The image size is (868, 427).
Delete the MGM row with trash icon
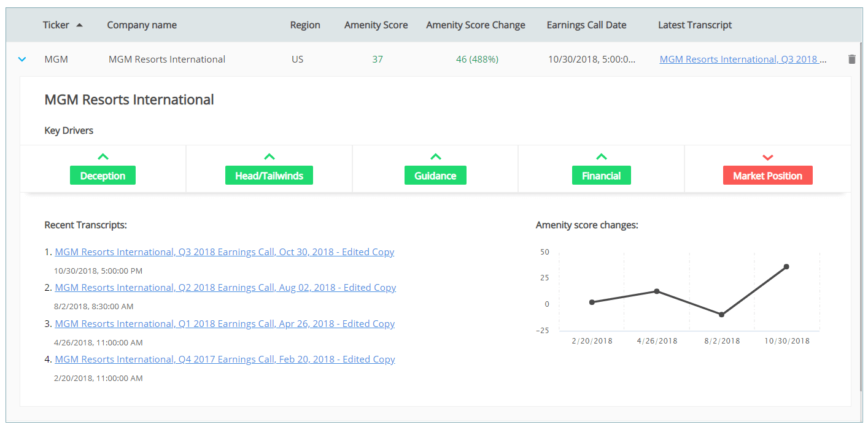click(x=851, y=60)
